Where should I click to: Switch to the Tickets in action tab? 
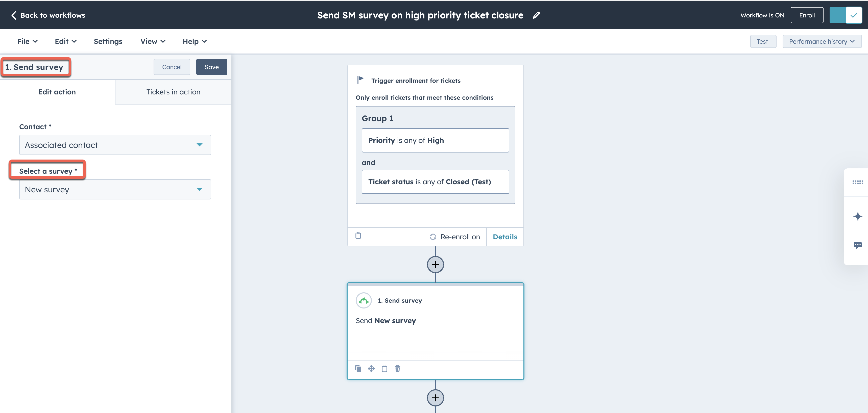click(x=173, y=92)
